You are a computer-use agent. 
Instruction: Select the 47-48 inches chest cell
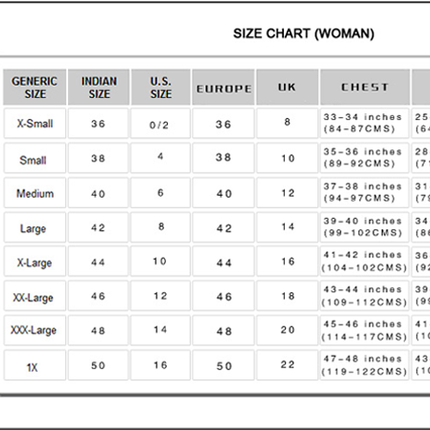364,365
